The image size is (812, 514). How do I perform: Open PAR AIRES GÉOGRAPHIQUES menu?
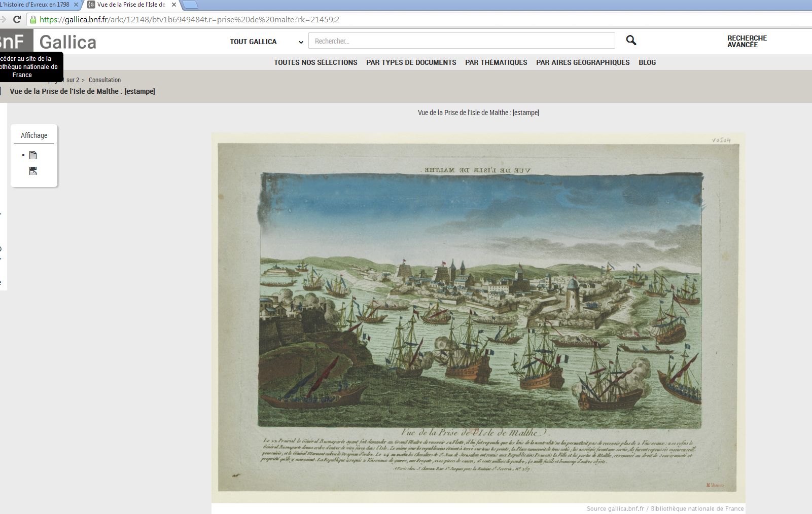click(583, 62)
